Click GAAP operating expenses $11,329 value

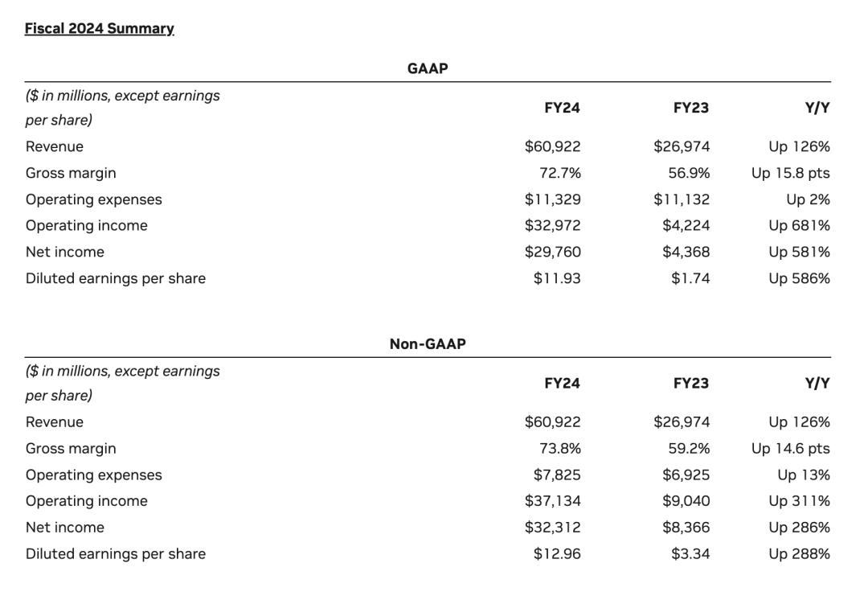click(552, 199)
